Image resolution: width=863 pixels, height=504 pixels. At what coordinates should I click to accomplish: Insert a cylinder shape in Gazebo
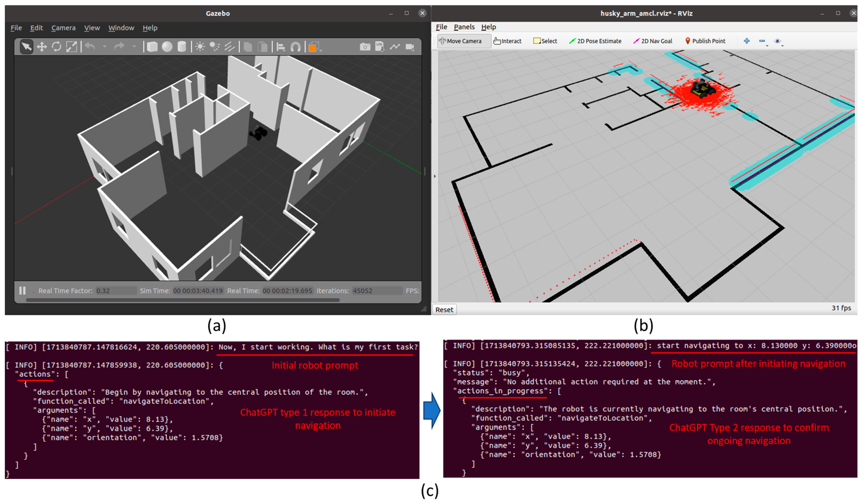tap(182, 47)
